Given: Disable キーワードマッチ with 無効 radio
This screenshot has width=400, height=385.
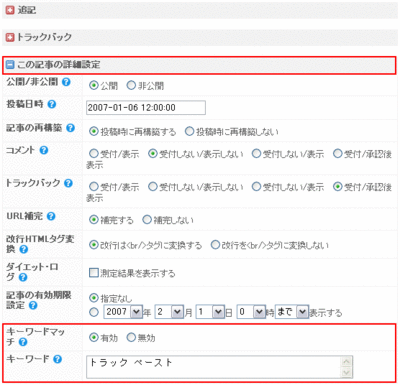Looking at the screenshot, I should click(x=131, y=338).
